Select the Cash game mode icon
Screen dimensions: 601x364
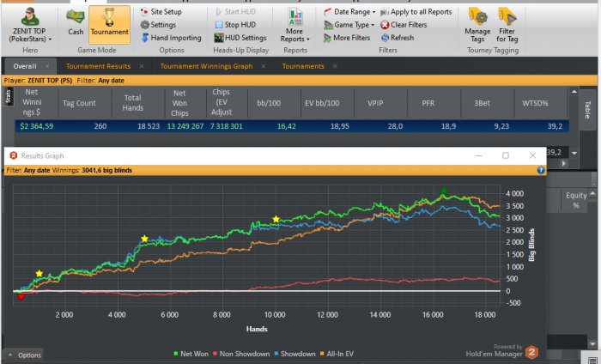click(76, 17)
